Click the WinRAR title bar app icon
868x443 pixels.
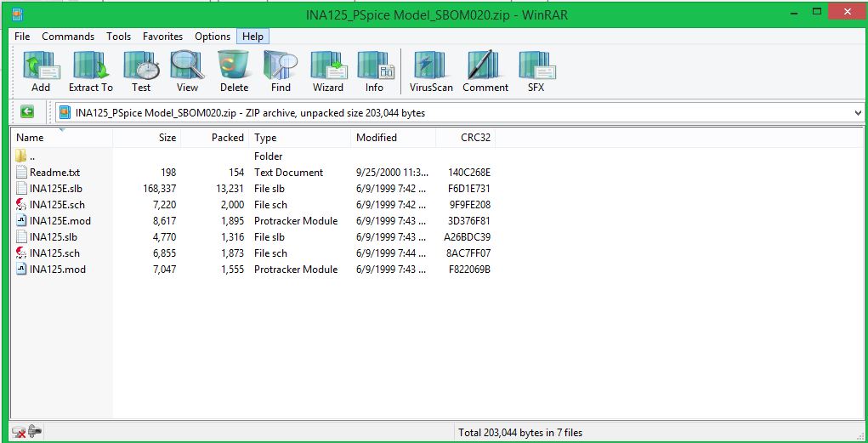point(17,14)
